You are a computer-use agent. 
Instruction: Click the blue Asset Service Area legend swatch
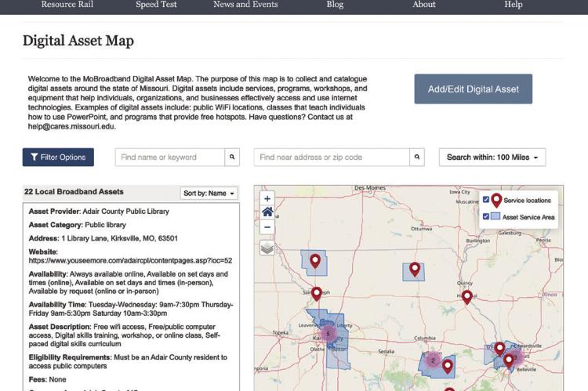pos(495,216)
